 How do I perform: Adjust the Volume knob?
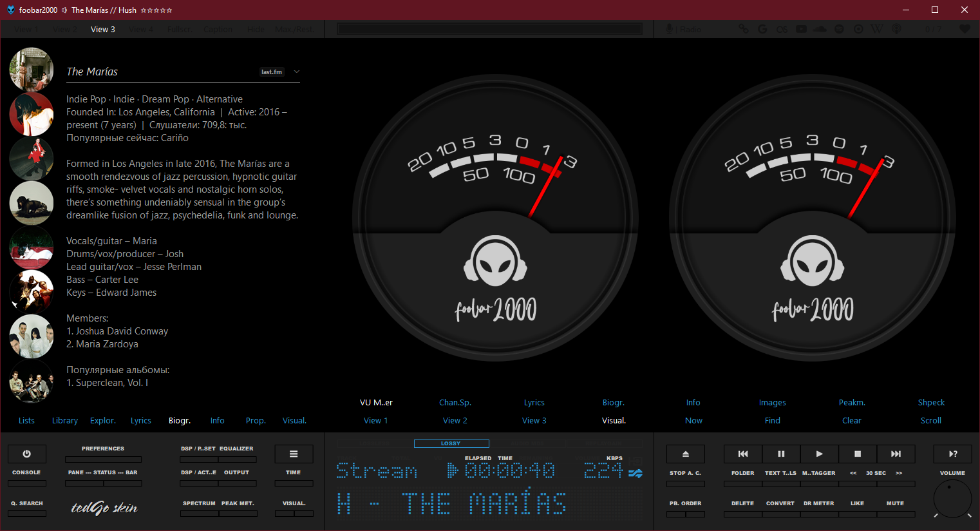point(952,498)
